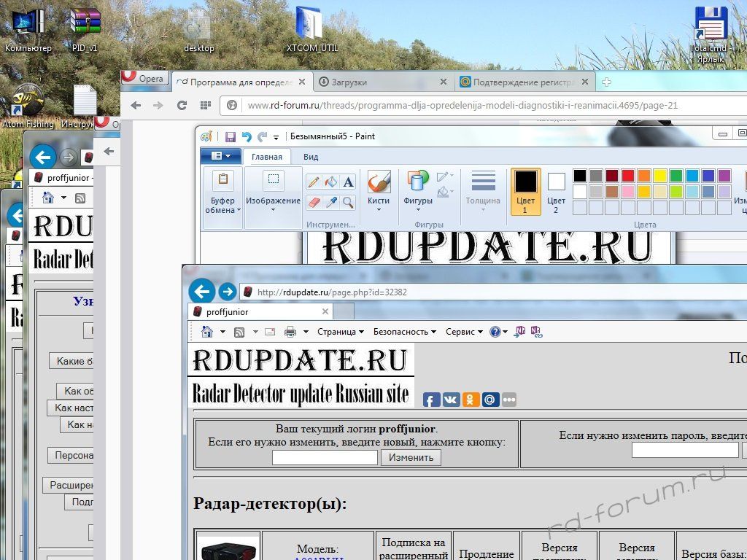Pick the red color swatch in palette

[x=627, y=176]
